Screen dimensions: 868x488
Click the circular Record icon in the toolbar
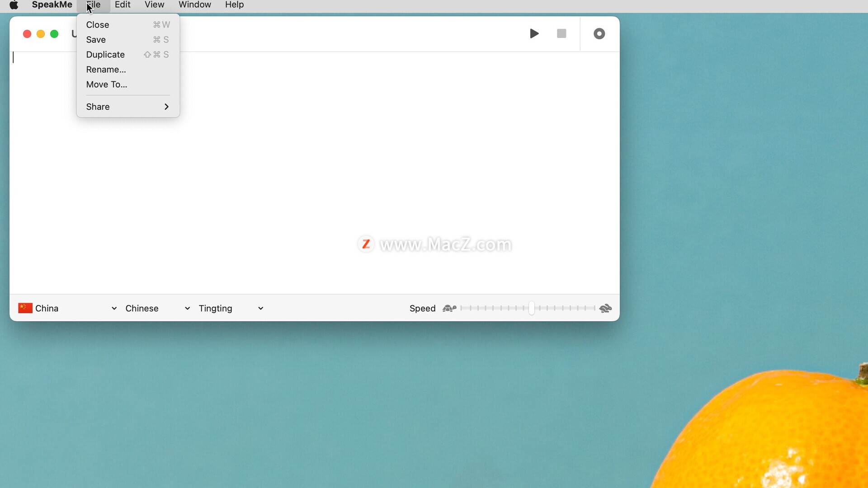599,33
